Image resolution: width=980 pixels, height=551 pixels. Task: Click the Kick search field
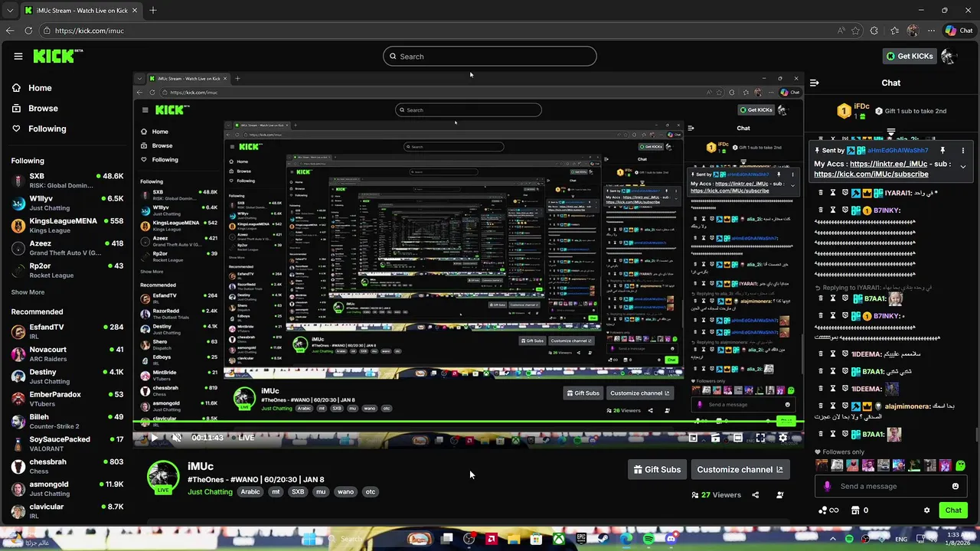tap(490, 57)
